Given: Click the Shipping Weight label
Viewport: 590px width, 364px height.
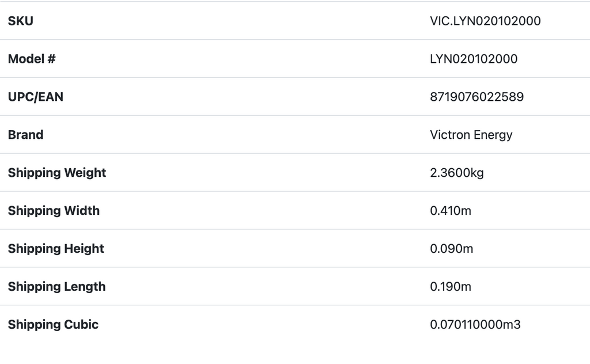Looking at the screenshot, I should click(57, 173).
